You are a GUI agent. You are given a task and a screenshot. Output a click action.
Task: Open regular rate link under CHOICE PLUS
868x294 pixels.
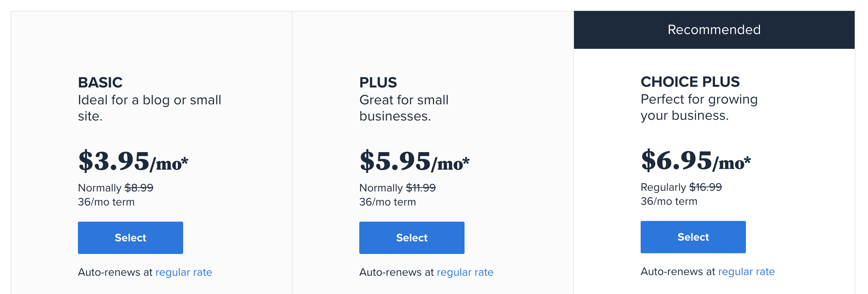[747, 272]
